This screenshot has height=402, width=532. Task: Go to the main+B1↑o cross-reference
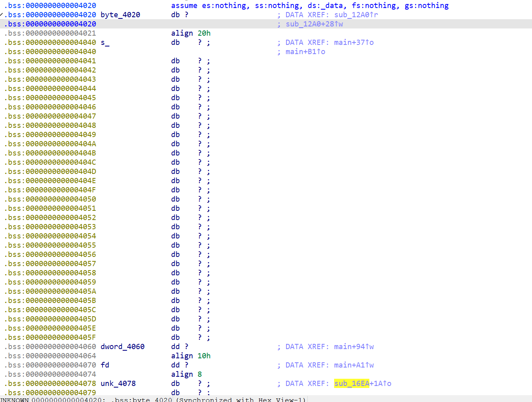coord(305,52)
